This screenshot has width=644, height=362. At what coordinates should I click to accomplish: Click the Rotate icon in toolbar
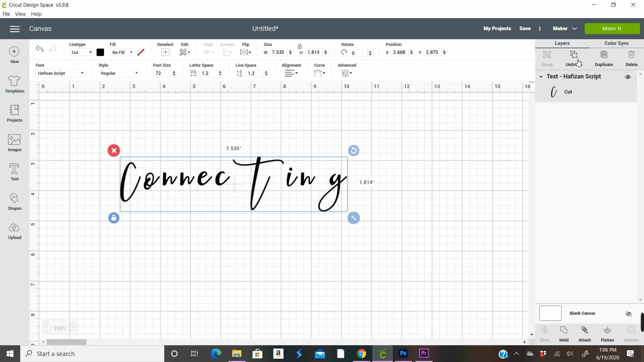point(344,52)
